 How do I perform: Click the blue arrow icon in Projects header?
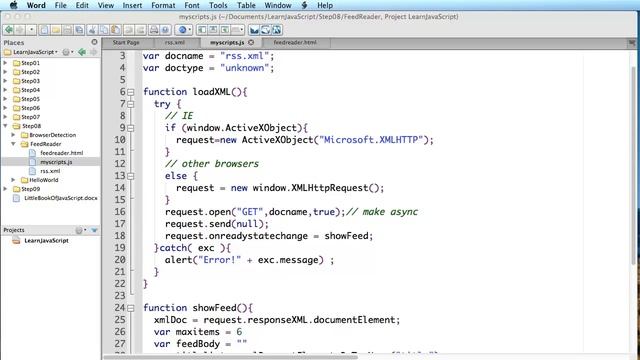[x=94, y=230]
